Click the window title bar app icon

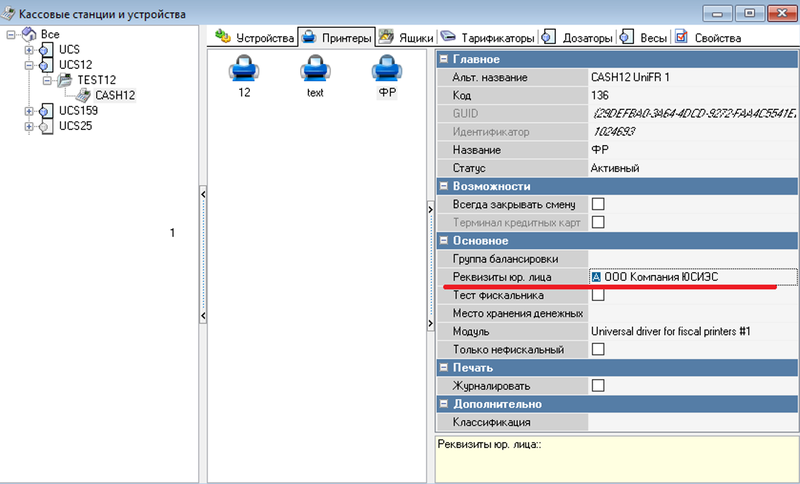pyautogui.click(x=8, y=13)
